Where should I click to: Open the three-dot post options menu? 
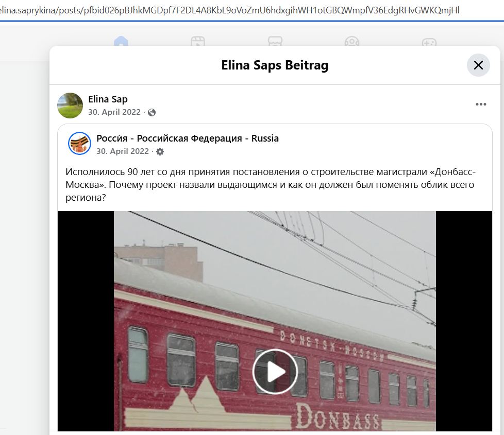(x=481, y=105)
